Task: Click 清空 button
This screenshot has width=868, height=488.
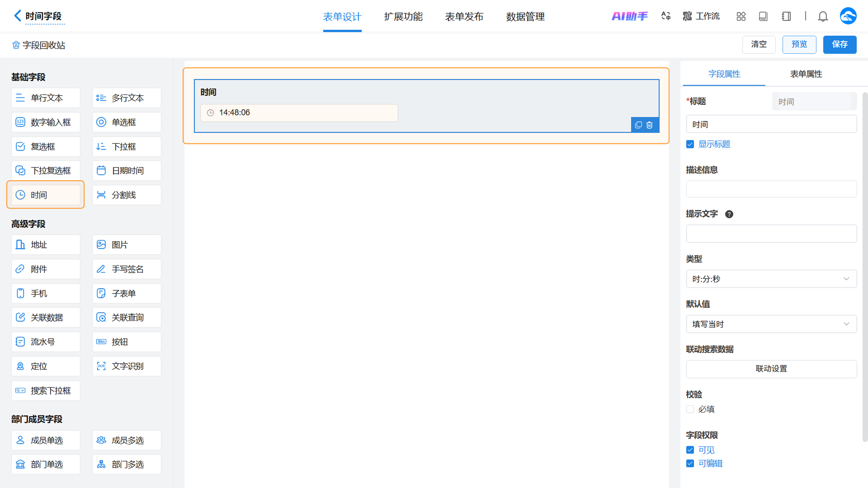Action: tap(759, 45)
